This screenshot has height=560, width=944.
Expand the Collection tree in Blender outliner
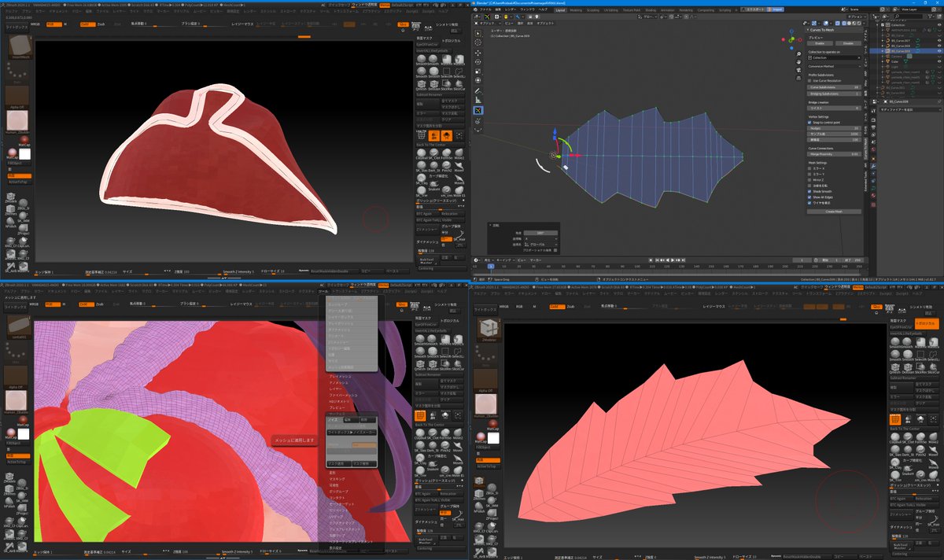point(877,25)
